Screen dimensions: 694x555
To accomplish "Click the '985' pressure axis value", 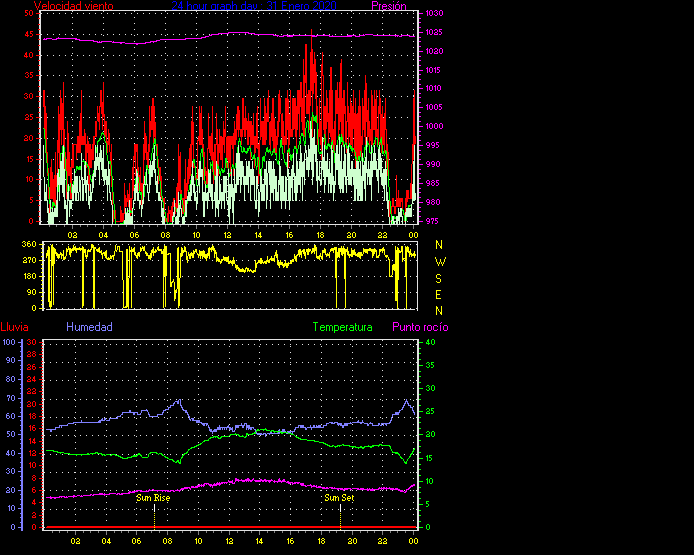I will [432, 183].
